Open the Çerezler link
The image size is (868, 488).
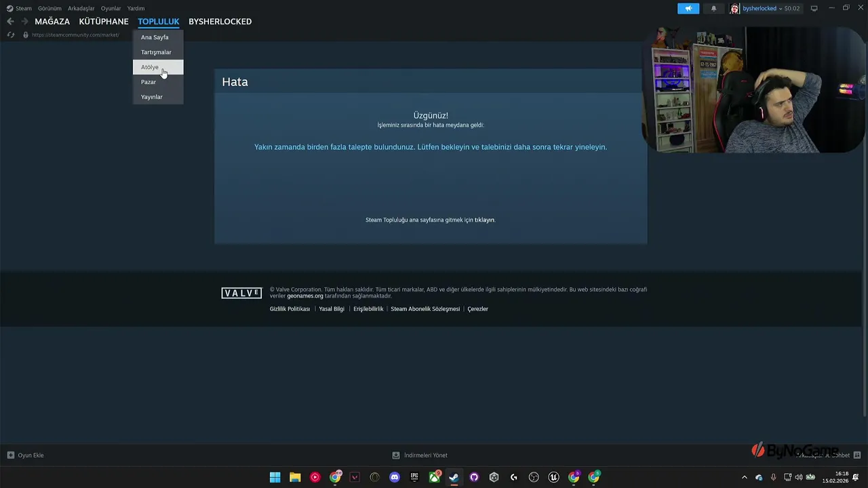click(477, 309)
